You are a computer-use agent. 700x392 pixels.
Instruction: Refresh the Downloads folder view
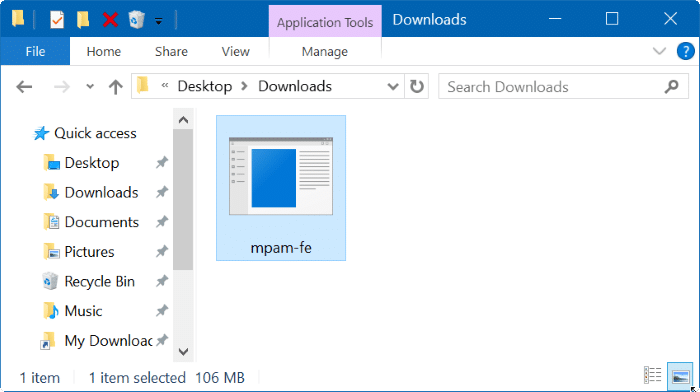coord(417,86)
